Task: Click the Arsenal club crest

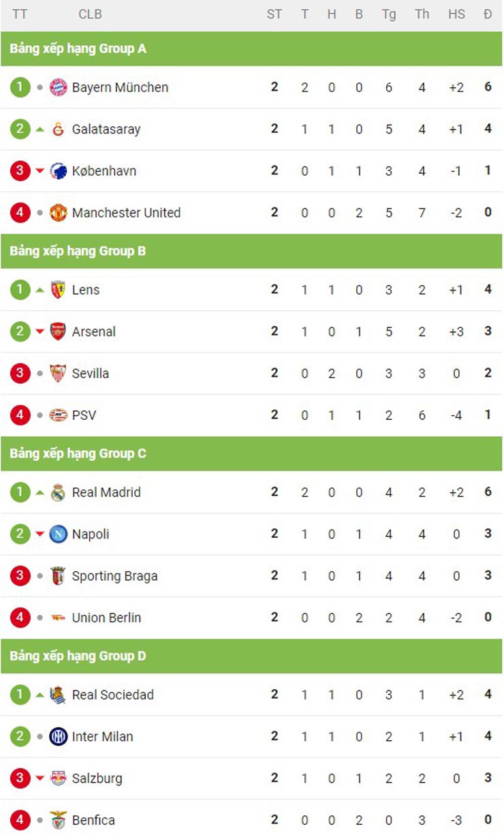Action: pos(59,332)
